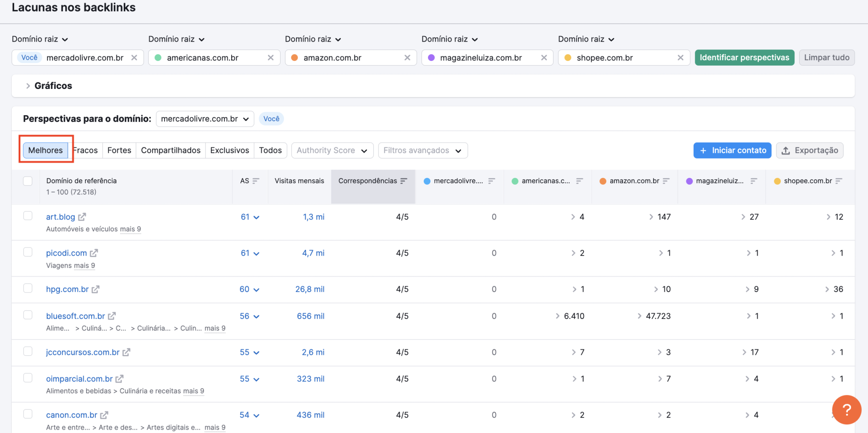This screenshot has width=868, height=433.
Task: Click the green americanas color dot
Action: click(158, 58)
